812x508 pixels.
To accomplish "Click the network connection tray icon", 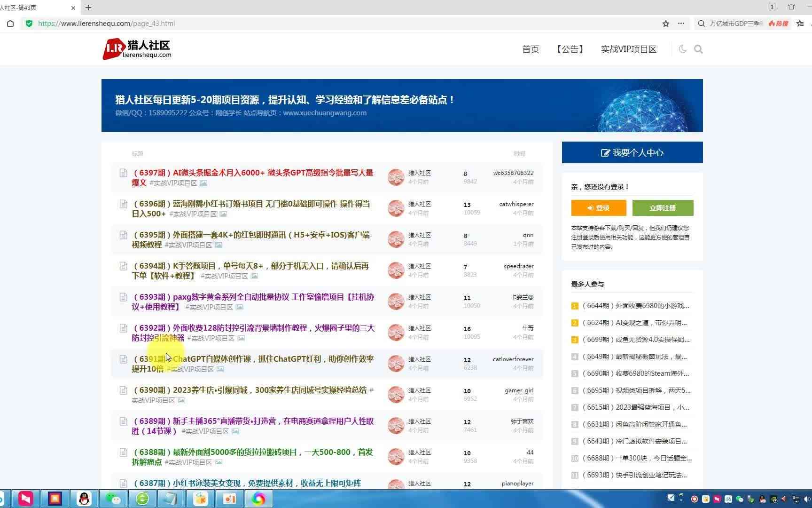I will [x=796, y=499].
